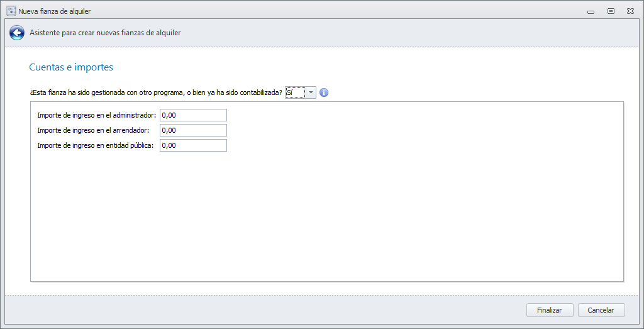The height and width of the screenshot is (329, 644).
Task: Click the '¿Esta fianza ha sido gestionada' question text
Action: pos(156,92)
